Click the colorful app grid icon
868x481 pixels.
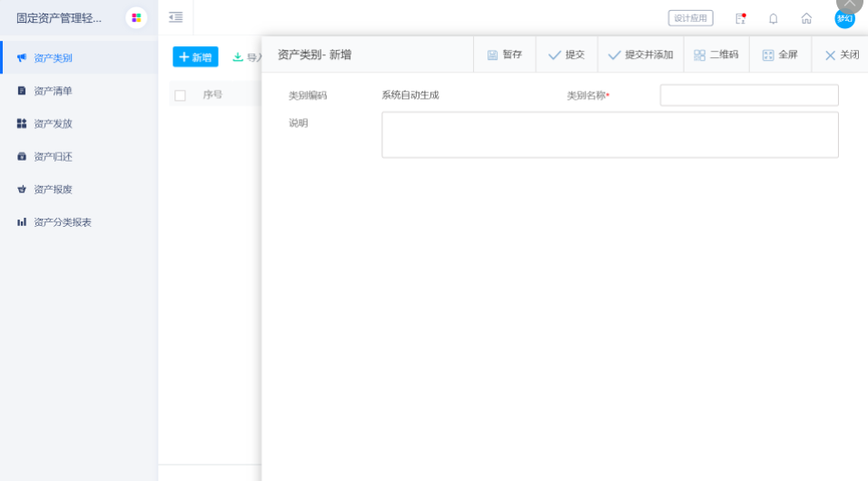coord(136,18)
